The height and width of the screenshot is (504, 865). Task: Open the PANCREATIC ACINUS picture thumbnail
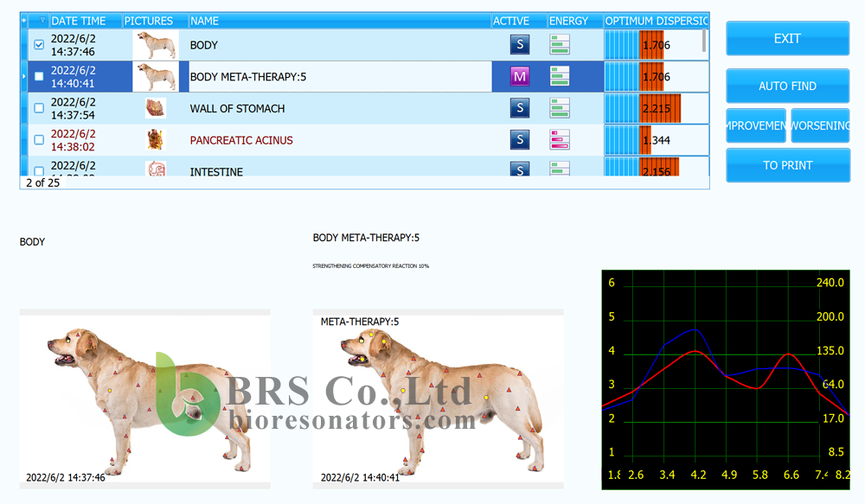click(x=156, y=140)
